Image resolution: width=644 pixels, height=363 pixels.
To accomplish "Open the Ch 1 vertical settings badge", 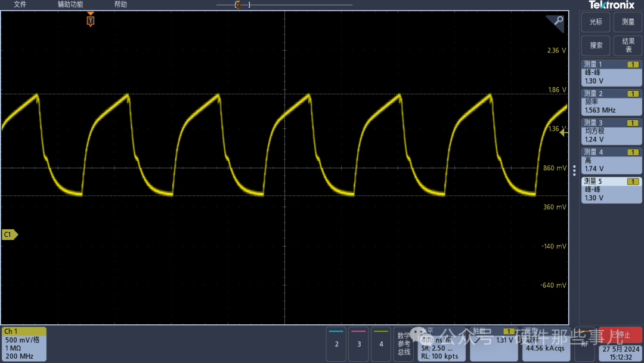I will [24, 344].
